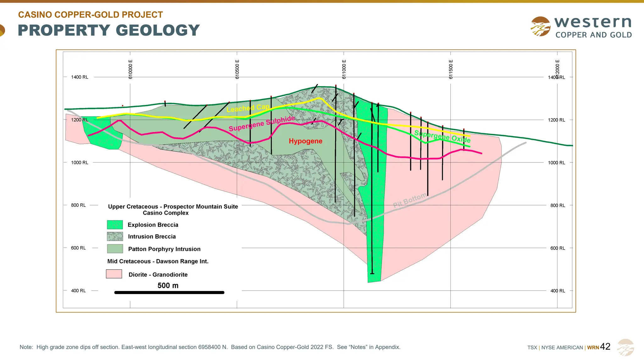
Task: Click the Diorite - Granodiorite pink legend swatch
Action: pos(114,274)
